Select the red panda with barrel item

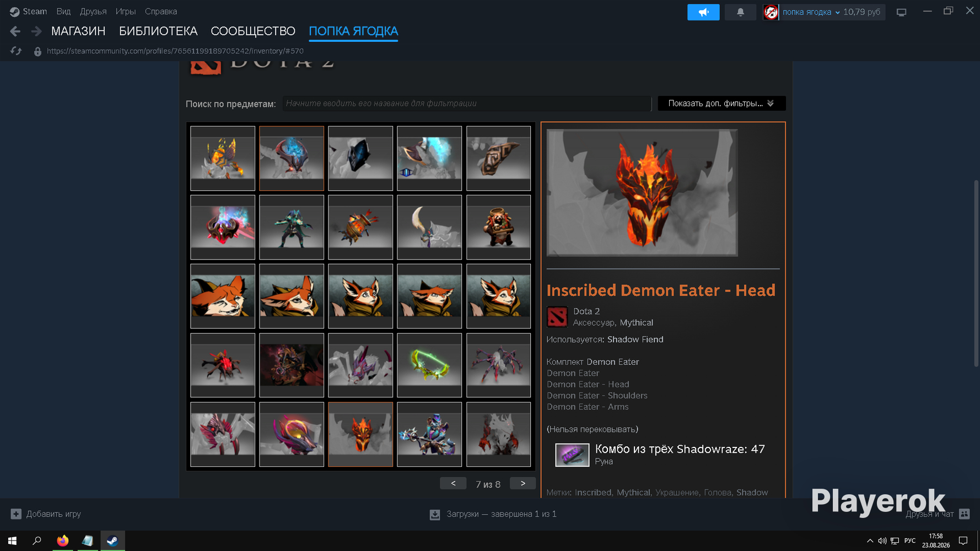[498, 228]
